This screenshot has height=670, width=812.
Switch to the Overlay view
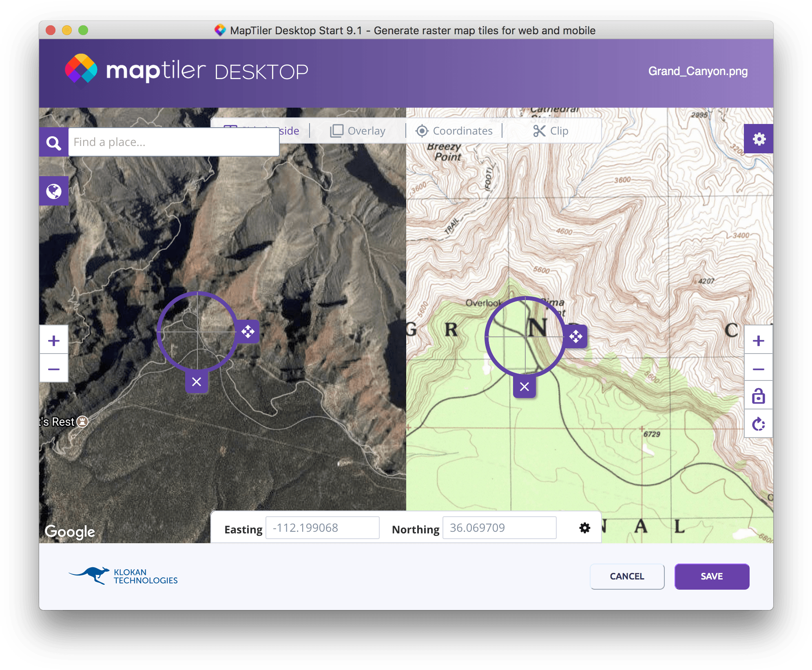tap(357, 130)
